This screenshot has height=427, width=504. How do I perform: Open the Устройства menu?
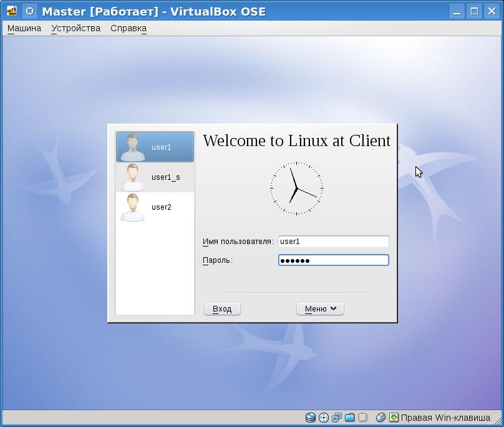pyautogui.click(x=75, y=28)
